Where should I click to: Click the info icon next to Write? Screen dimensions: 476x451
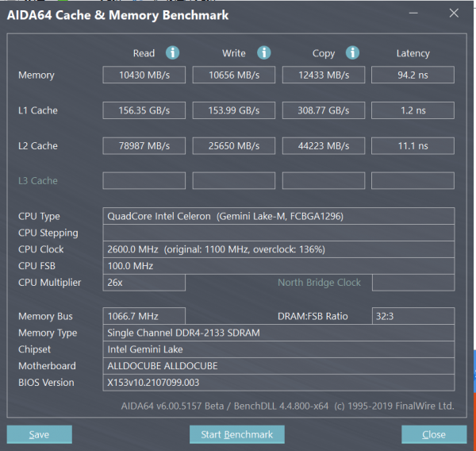(263, 53)
